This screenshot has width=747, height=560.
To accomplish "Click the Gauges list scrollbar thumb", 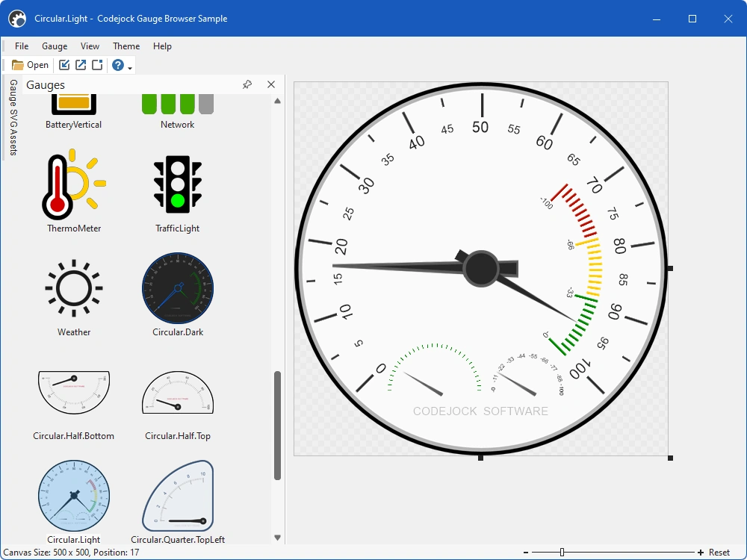I will tap(278, 426).
